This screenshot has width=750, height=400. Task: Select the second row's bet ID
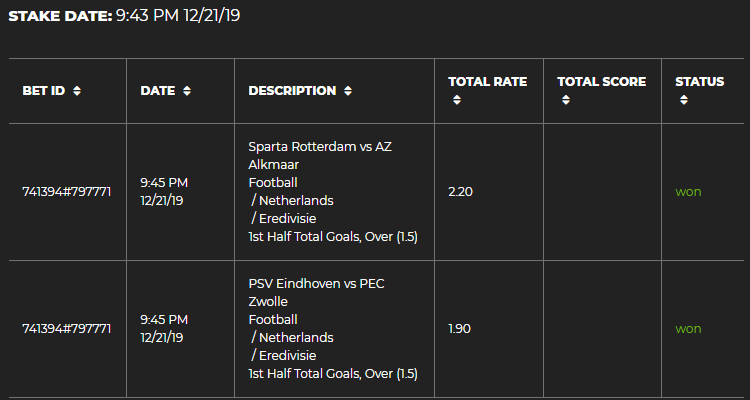(x=67, y=328)
